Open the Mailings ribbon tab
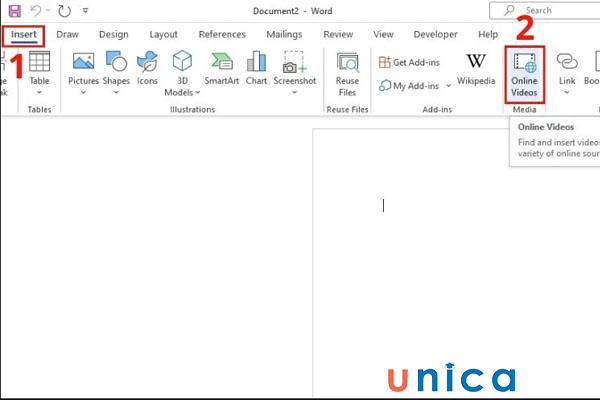 (x=283, y=34)
